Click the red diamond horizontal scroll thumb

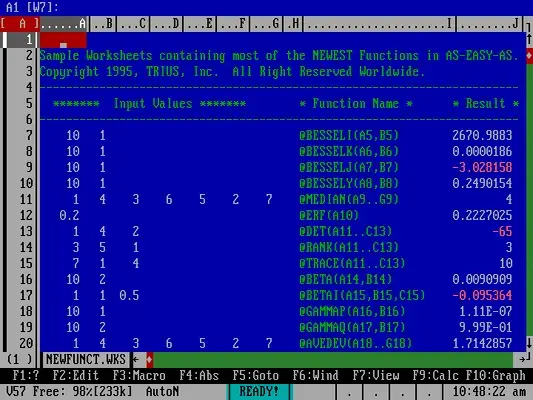[149, 360]
